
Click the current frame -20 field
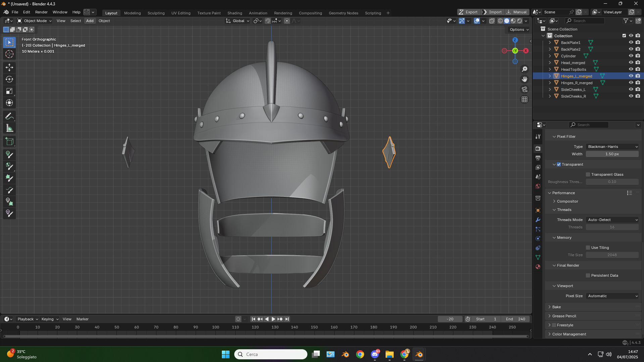coord(450,319)
